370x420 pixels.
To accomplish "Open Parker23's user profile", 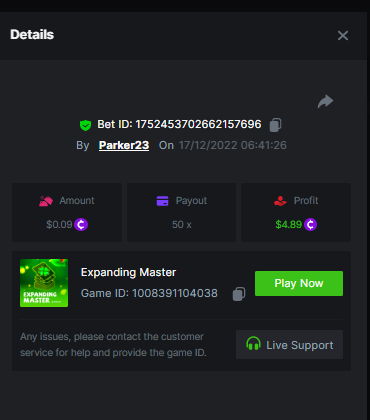I will (x=124, y=145).
